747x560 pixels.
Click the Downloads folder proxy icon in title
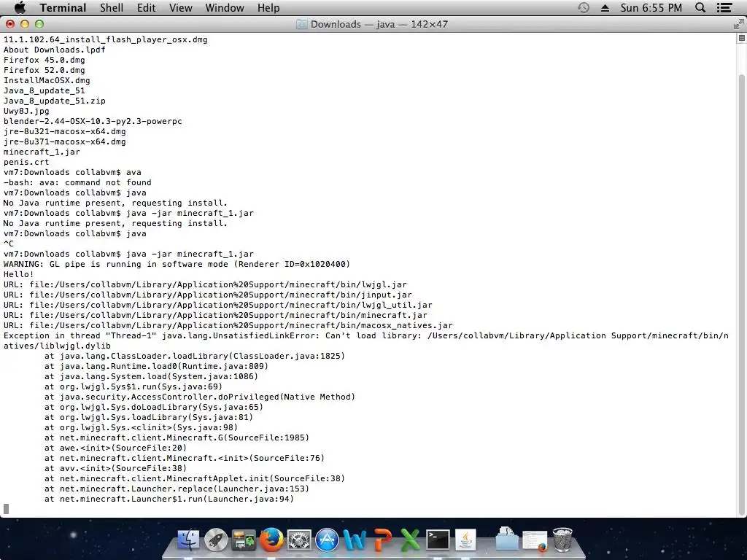point(301,24)
